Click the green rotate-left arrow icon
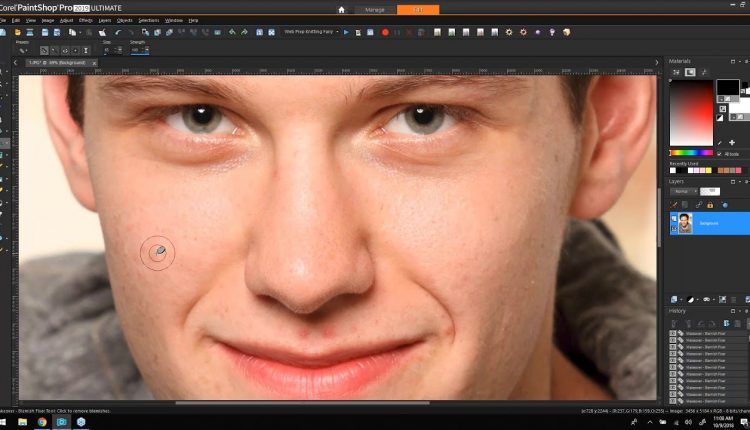 [x=232, y=33]
